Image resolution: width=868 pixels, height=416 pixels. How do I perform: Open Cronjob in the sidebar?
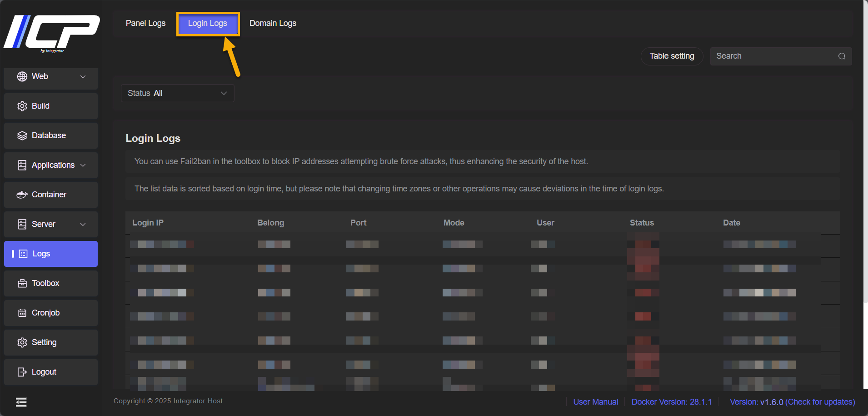click(51, 313)
